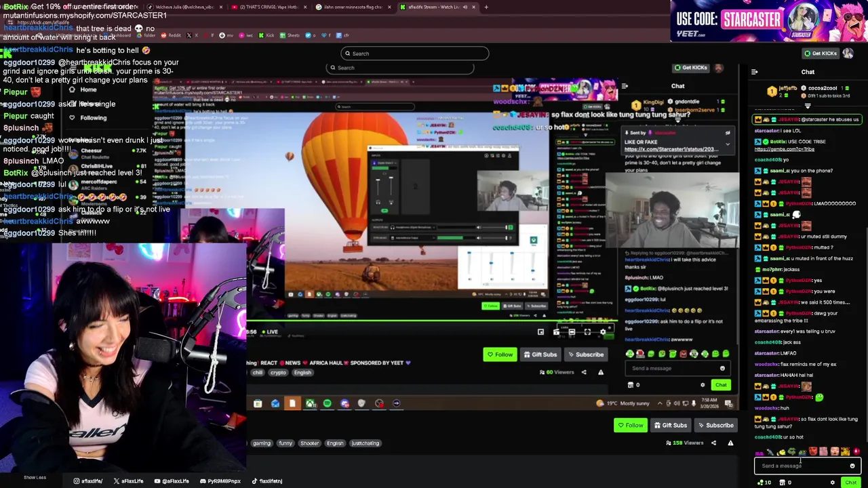
Task: Click nested stream Gift Subs button
Action: point(540,354)
